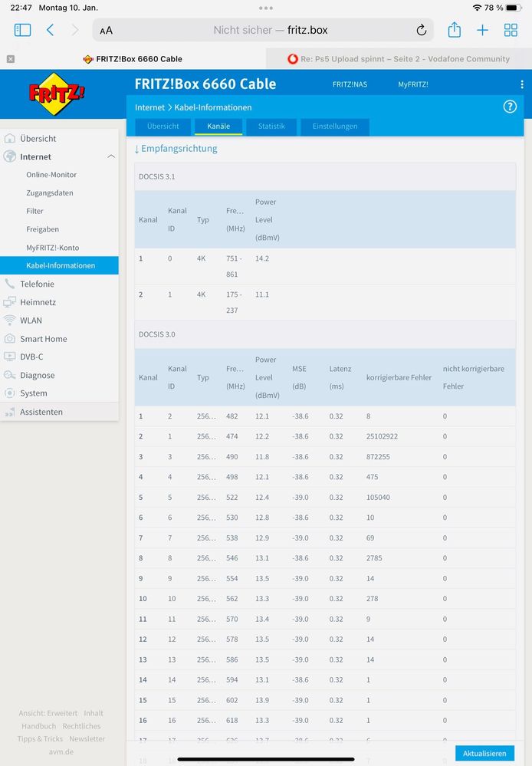
Task: Click the FRITZ! logo
Action: 57,94
